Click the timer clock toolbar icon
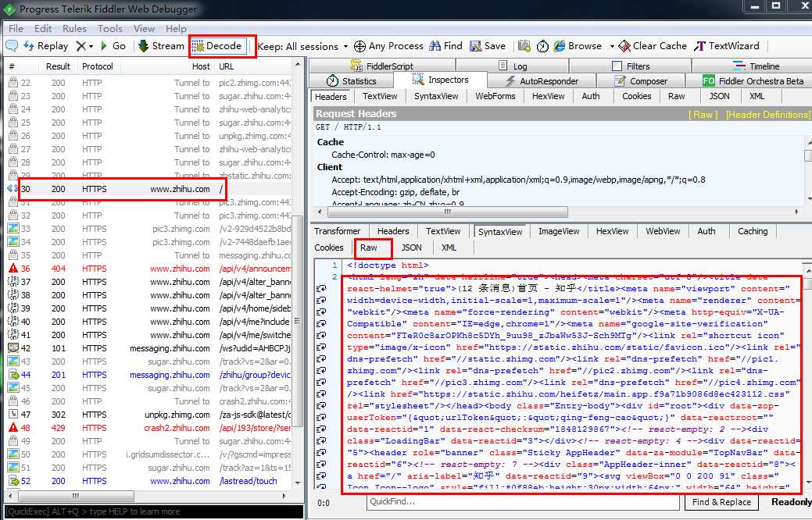The image size is (812, 520). (542, 46)
